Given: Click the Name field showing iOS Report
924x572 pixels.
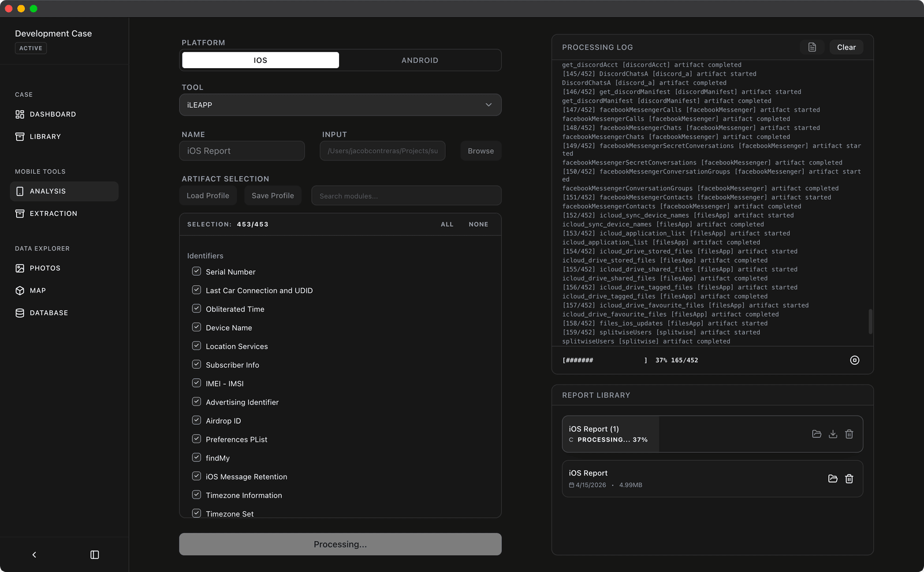Looking at the screenshot, I should point(242,151).
